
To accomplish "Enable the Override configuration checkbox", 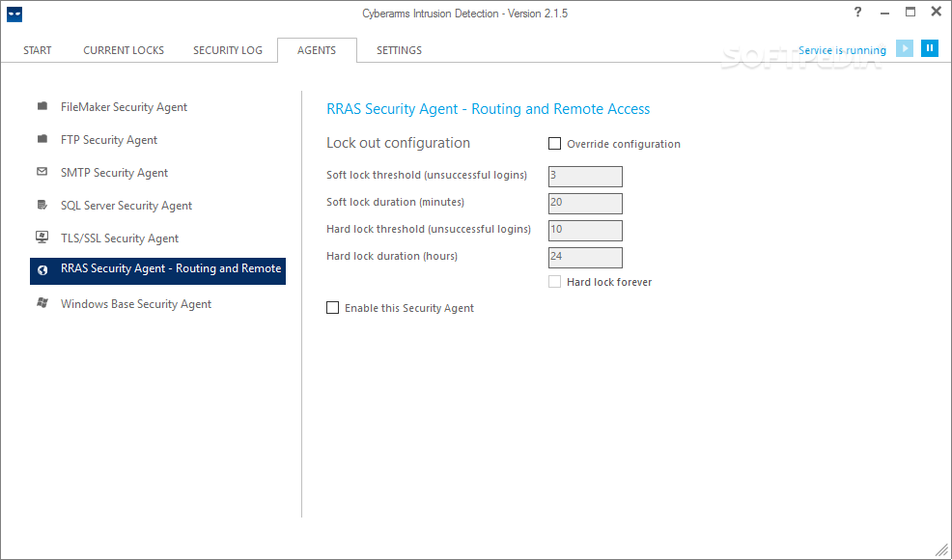I will point(554,143).
